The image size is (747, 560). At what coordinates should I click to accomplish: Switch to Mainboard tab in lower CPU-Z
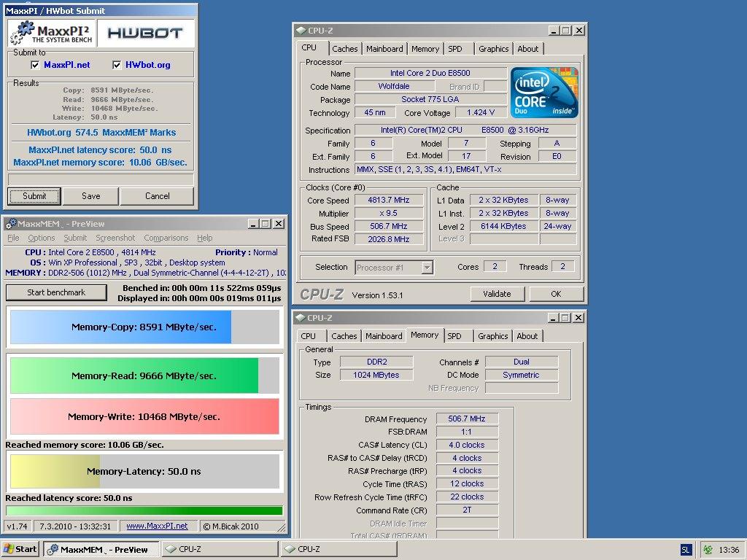pyautogui.click(x=384, y=335)
